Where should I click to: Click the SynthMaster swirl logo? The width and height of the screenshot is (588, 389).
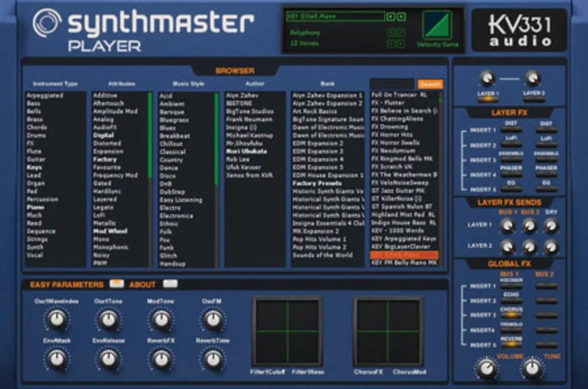(x=47, y=23)
